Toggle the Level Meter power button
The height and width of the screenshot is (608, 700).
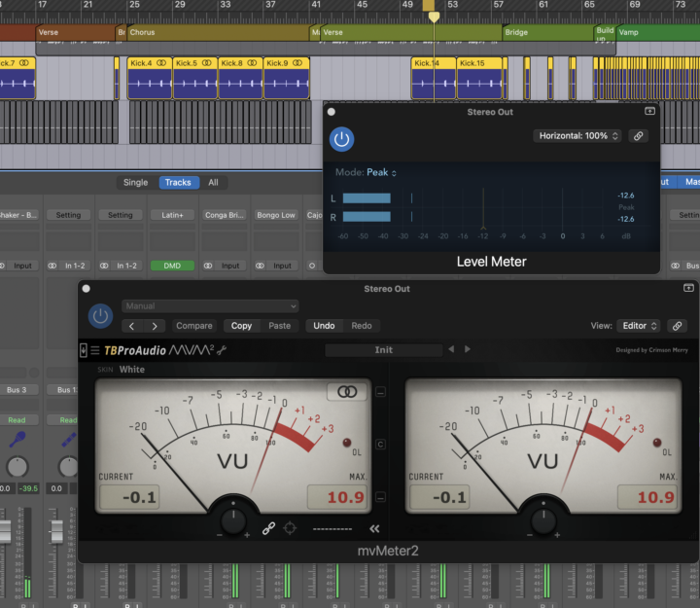[341, 139]
